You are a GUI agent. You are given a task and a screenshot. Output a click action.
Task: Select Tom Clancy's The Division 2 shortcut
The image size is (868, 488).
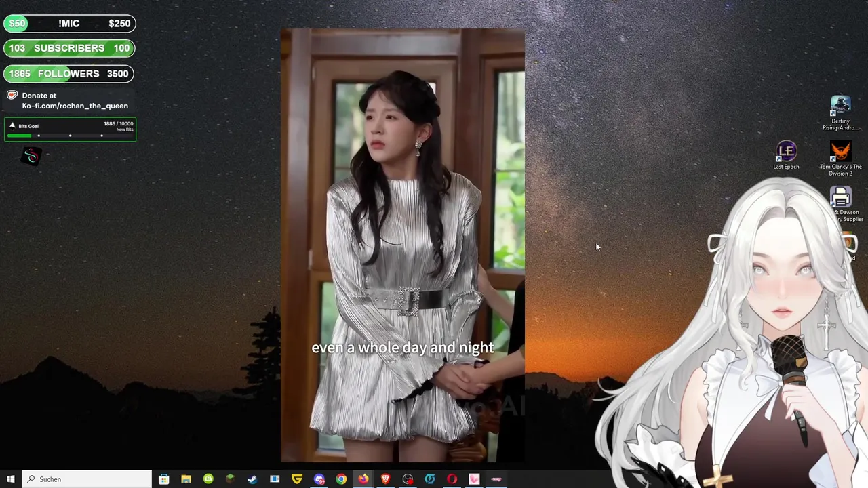840,159
